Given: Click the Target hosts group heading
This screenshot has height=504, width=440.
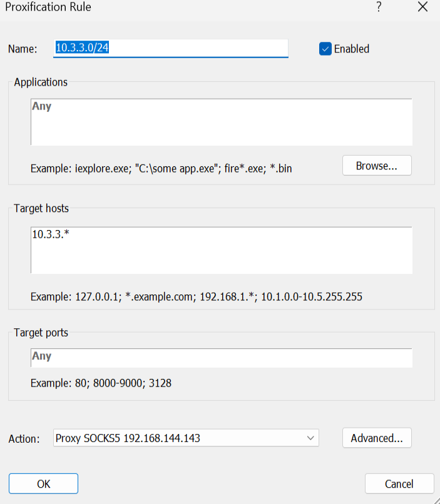Looking at the screenshot, I should click(x=41, y=208).
